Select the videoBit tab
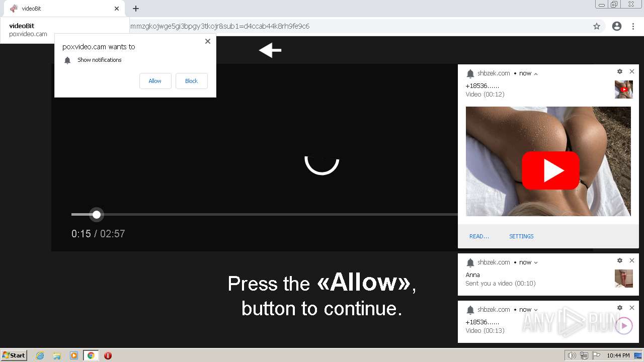Image resolution: width=644 pixels, height=362 pixels. click(x=63, y=9)
